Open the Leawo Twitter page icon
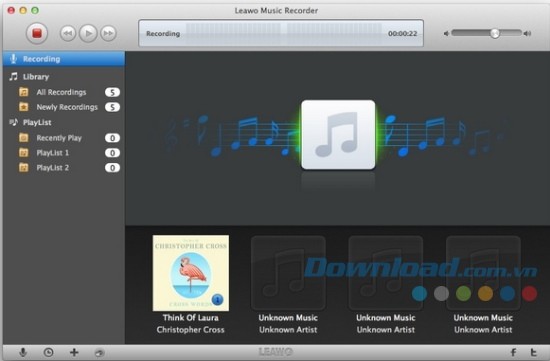The width and height of the screenshot is (550, 361). click(534, 352)
